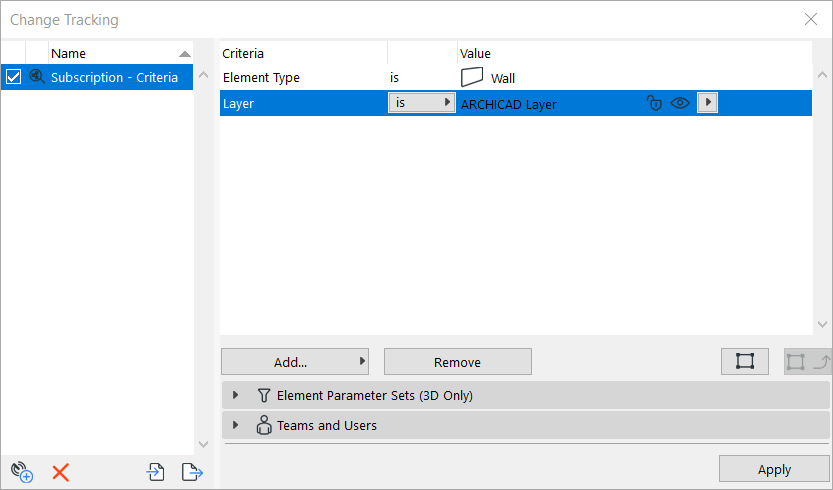Expand Element Parameter Sets (3D Only) section

tap(236, 395)
